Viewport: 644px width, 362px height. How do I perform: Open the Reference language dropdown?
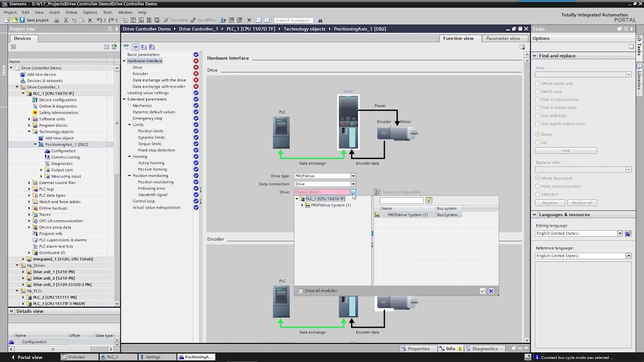coord(628,256)
